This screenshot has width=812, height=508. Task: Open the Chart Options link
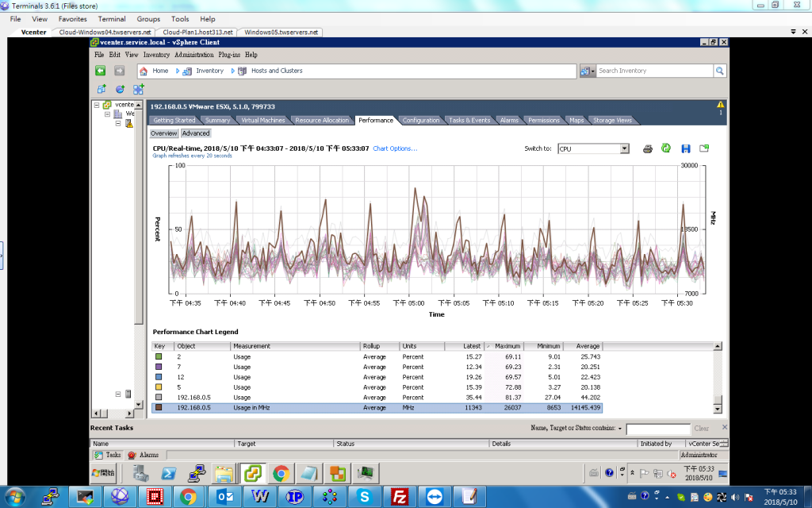coord(395,148)
